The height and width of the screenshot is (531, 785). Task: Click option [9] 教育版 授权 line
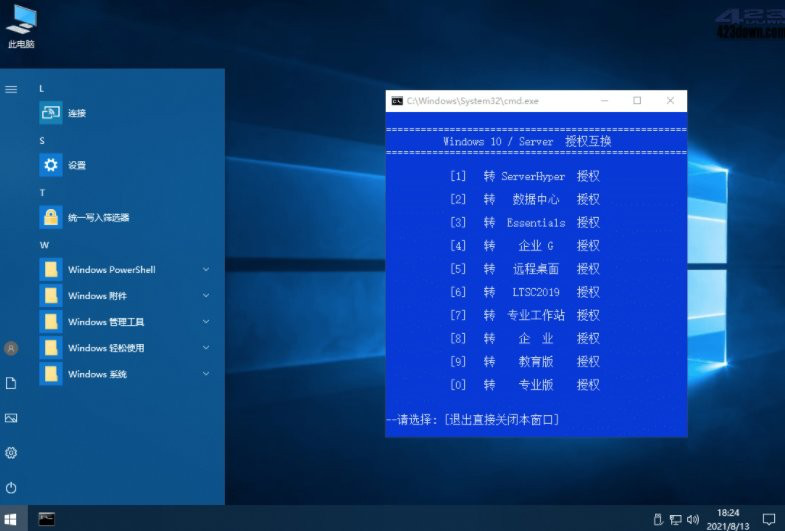525,361
